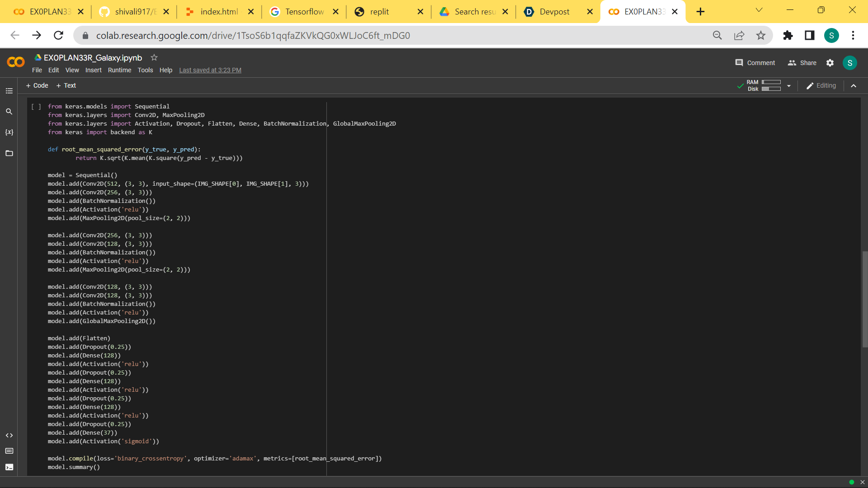Image resolution: width=868 pixels, height=488 pixels.
Task: Open the terminal icon at bottom left
Action: 9,467
